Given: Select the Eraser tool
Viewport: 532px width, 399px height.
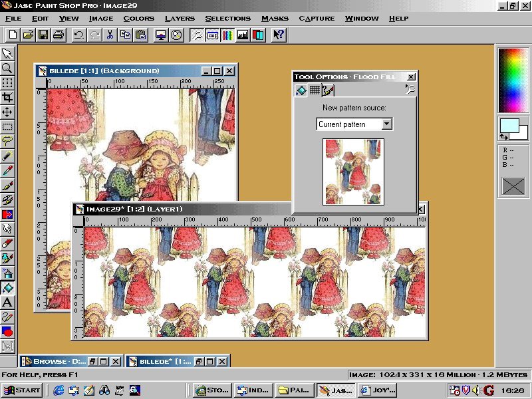Looking at the screenshot, I should (7, 243).
